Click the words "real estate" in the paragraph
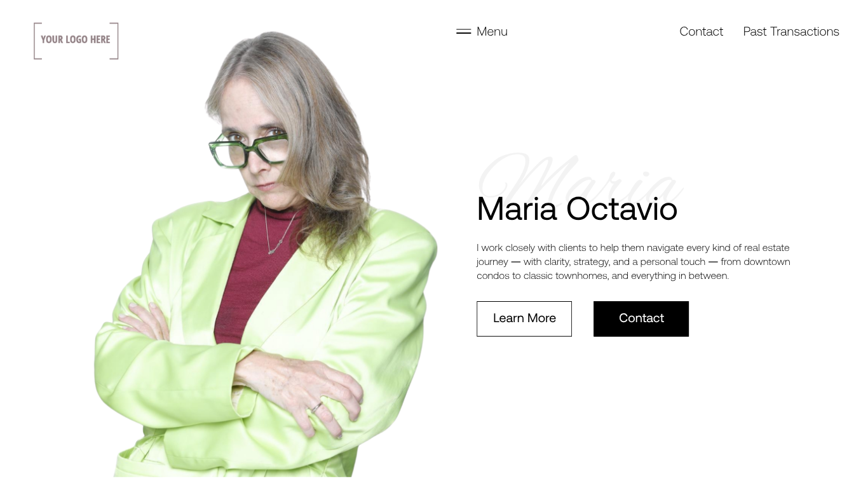 click(x=767, y=248)
